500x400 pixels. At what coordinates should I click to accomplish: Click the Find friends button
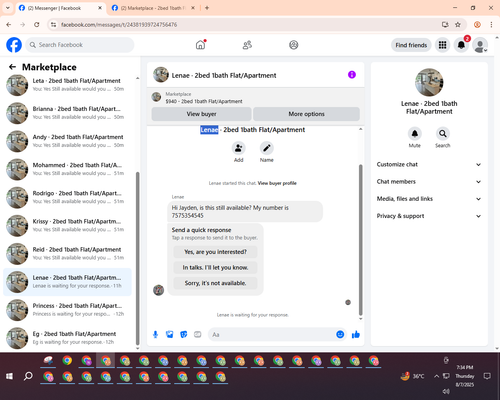(x=411, y=45)
